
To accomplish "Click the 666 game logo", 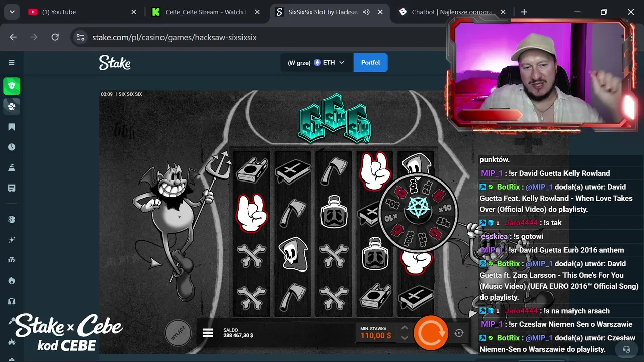I will point(334,118).
